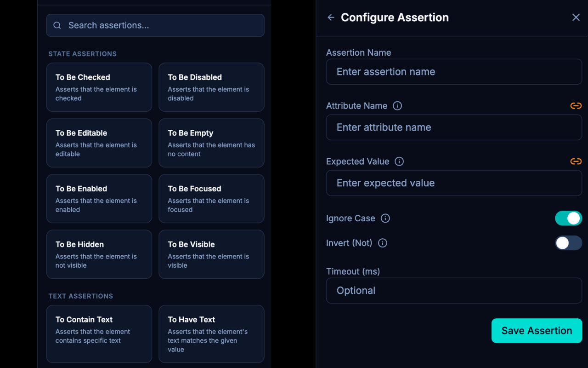Click the orange link icon for Expected Value
The height and width of the screenshot is (368, 588).
point(576,161)
